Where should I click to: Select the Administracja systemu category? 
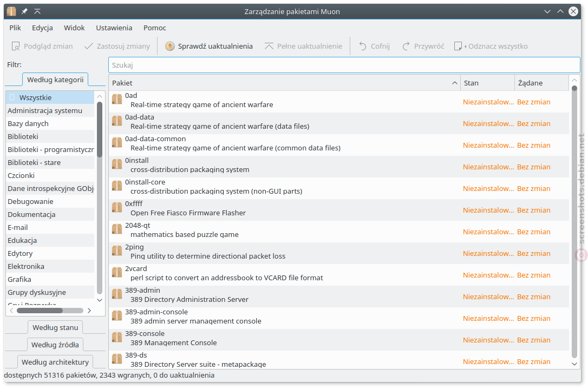(x=50, y=110)
